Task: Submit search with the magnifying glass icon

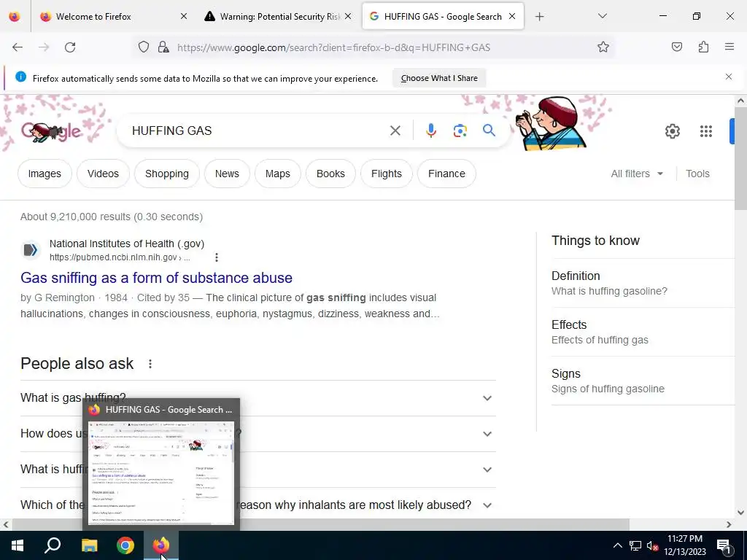Action: (x=489, y=130)
